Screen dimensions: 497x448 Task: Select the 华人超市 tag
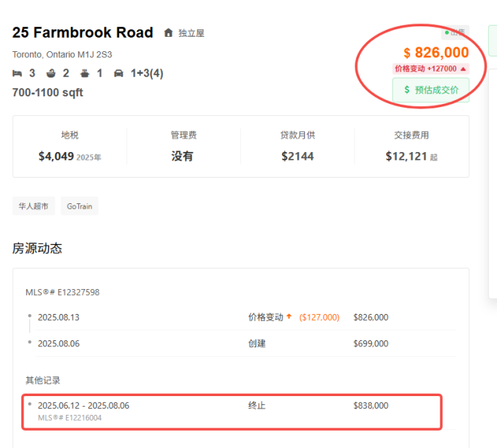click(33, 206)
